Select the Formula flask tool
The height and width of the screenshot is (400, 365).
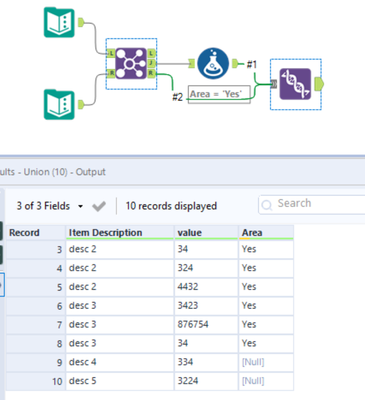click(213, 63)
